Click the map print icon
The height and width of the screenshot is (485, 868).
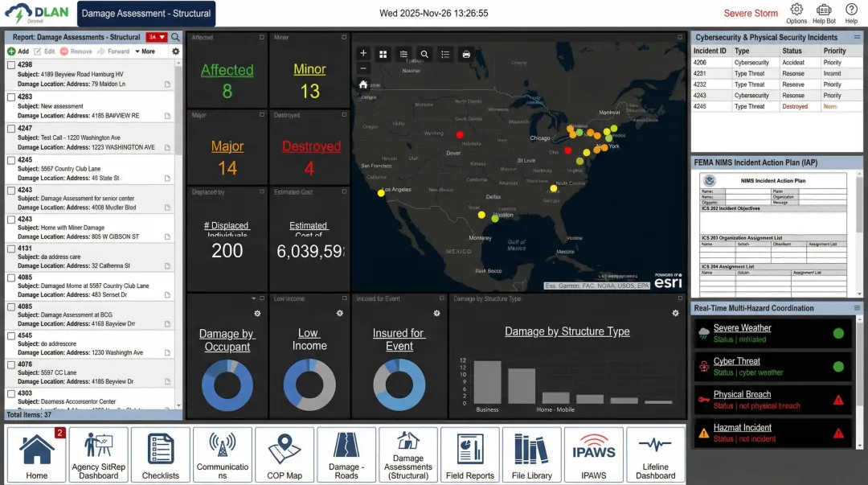[466, 54]
